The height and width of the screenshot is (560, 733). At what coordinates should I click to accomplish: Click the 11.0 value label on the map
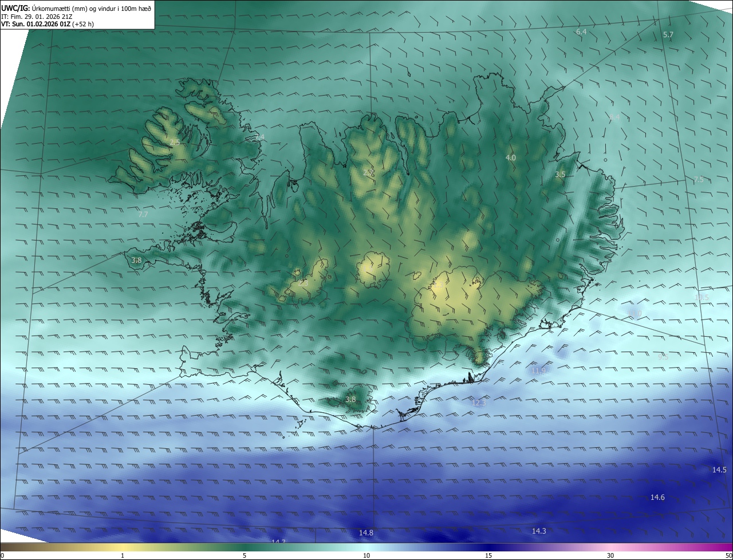click(635, 314)
